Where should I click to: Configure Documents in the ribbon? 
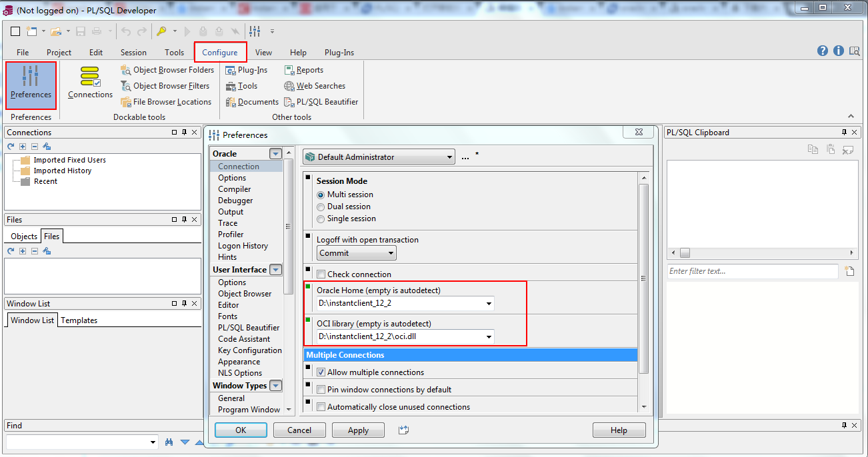click(x=252, y=102)
